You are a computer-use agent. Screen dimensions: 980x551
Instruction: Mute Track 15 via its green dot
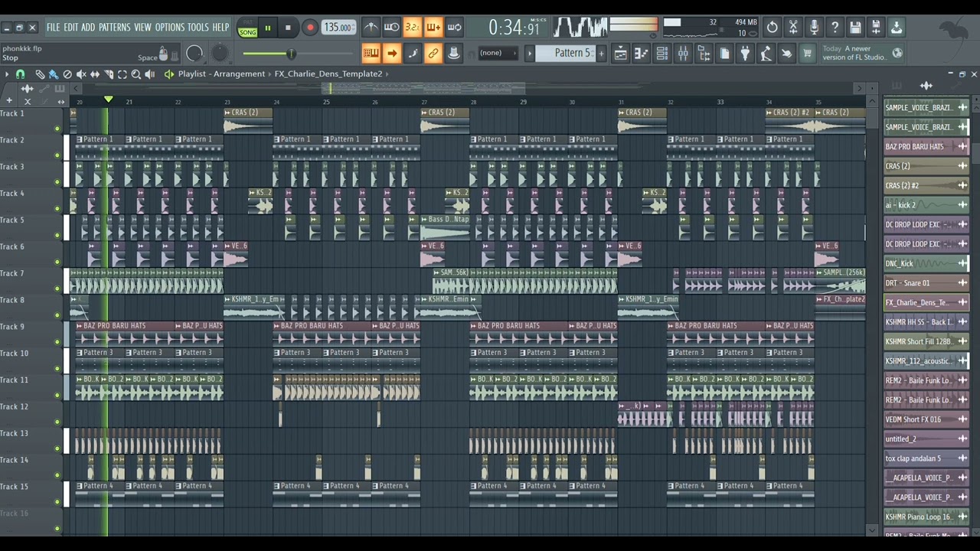click(x=57, y=502)
